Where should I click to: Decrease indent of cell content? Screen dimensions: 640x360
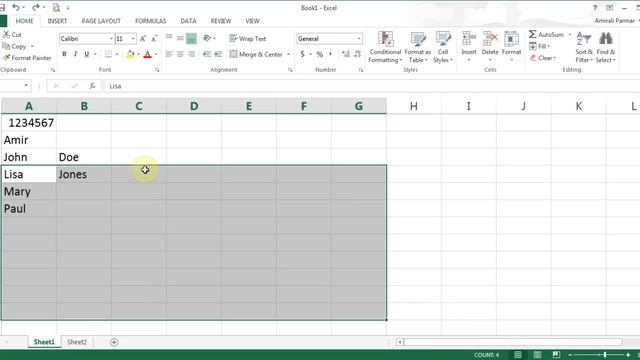point(207,54)
